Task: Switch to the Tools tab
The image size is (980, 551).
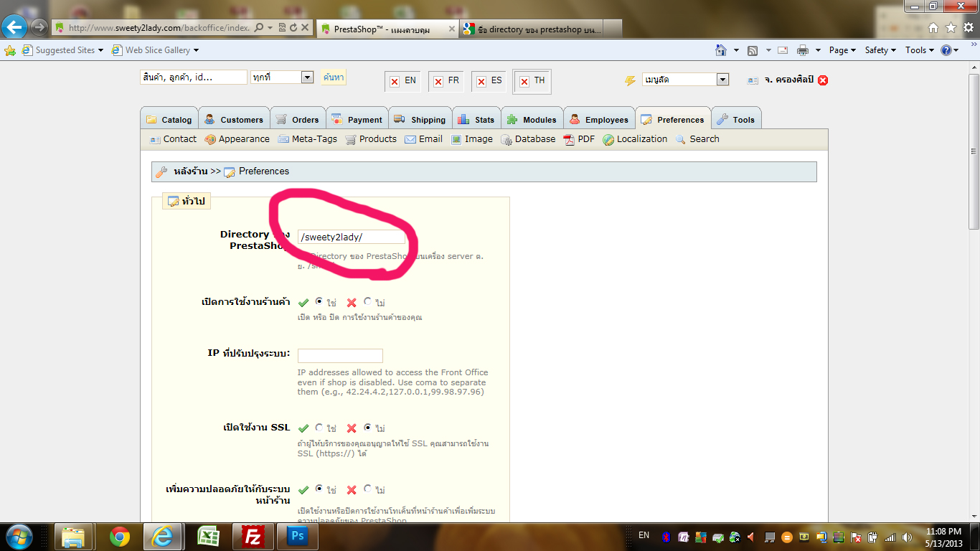Action: tap(736, 119)
